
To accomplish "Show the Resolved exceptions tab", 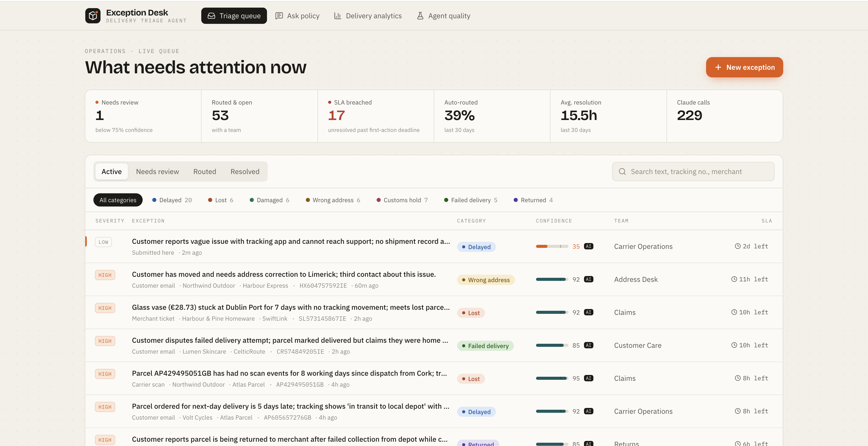I will tap(245, 171).
